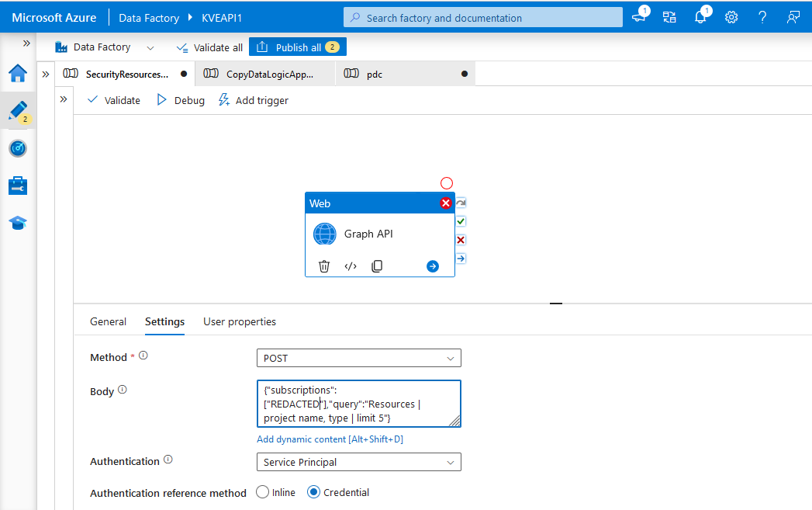
Task: Open the help question mark
Action: (x=762, y=17)
